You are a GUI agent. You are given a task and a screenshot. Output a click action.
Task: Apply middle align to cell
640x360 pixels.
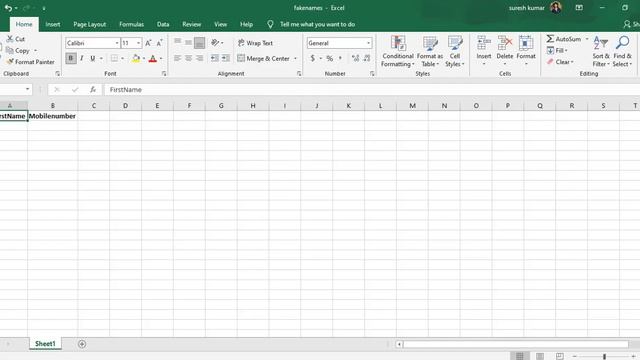[189, 42]
